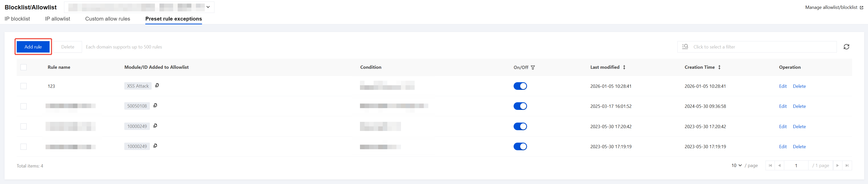Switch to the IP blocklist tab
Screen dimensions: 868x184
point(17,19)
